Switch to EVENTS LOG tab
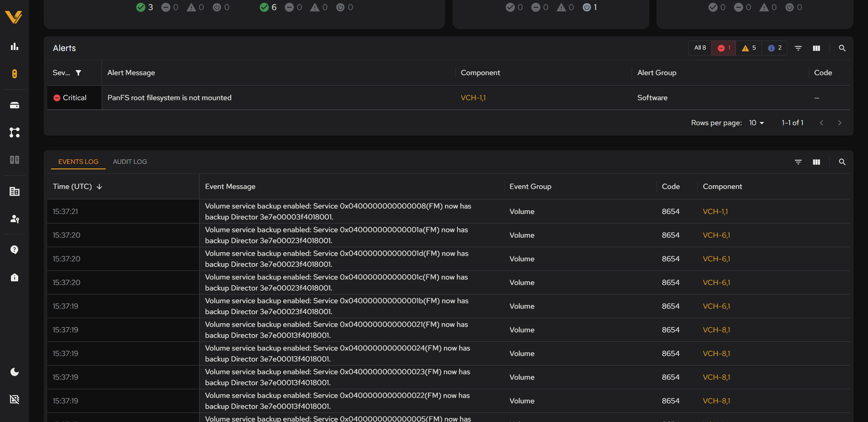Screen dimensions: 868x422 (x=78, y=162)
